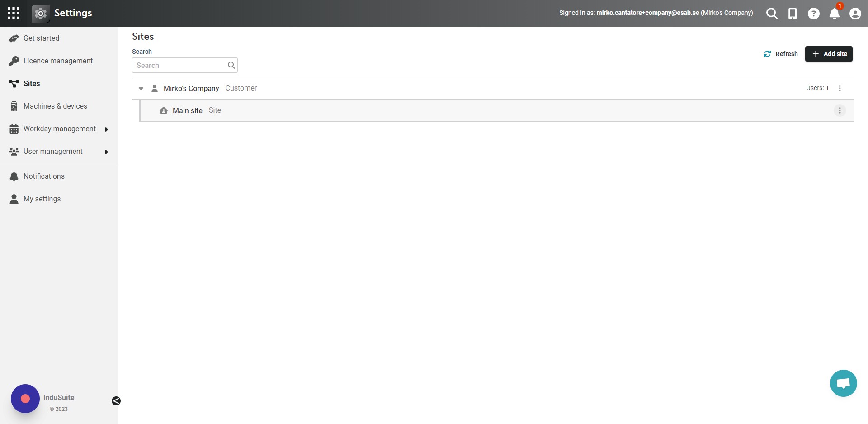Click the Customer type label
The height and width of the screenshot is (424, 868).
coord(241,88)
